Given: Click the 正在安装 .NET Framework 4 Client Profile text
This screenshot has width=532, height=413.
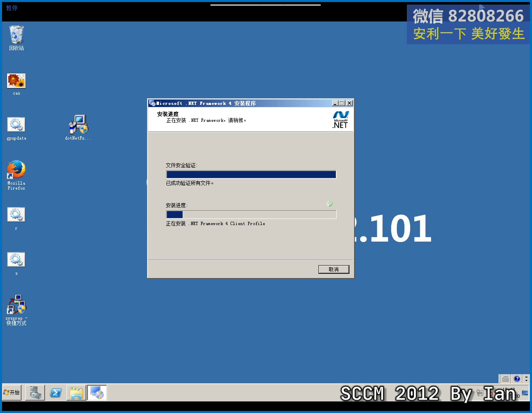Looking at the screenshot, I should pyautogui.click(x=216, y=223).
